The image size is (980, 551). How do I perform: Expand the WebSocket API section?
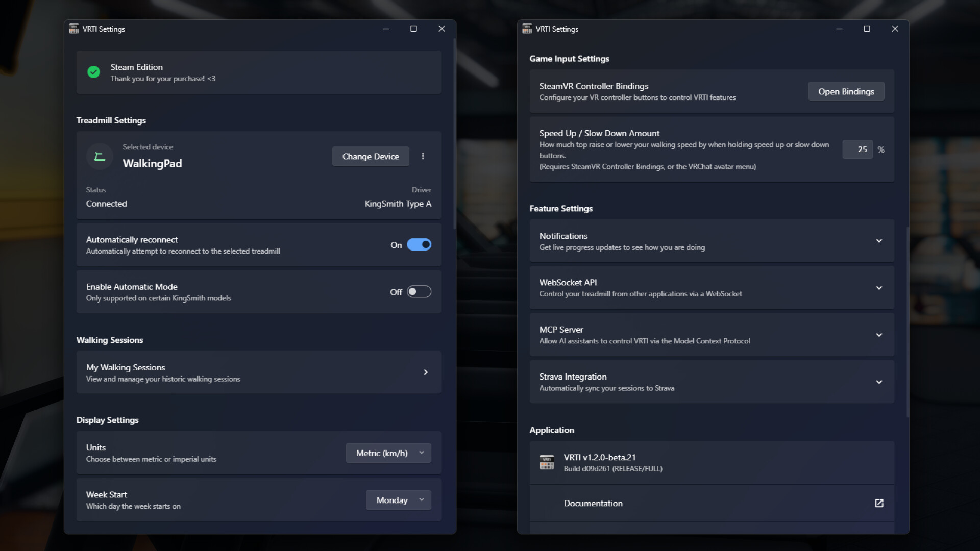click(x=879, y=288)
